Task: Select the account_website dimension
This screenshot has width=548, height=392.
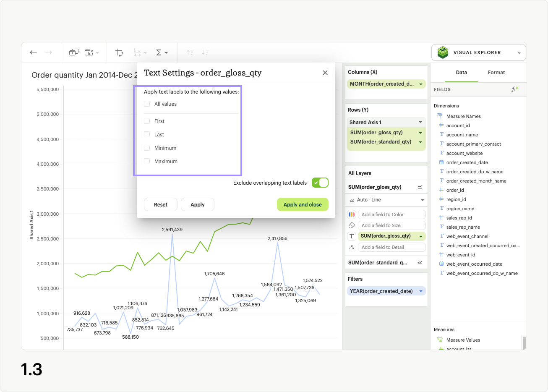Action: pos(464,153)
